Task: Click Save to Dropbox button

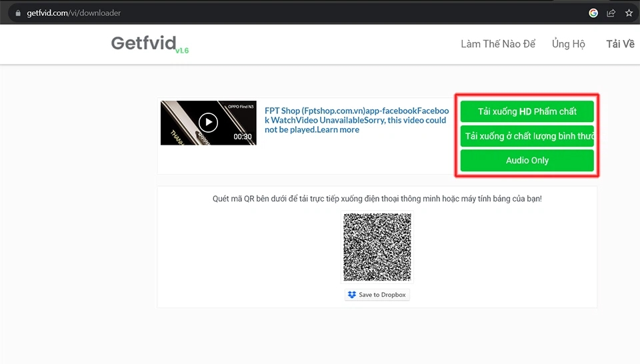Action: [377, 295]
